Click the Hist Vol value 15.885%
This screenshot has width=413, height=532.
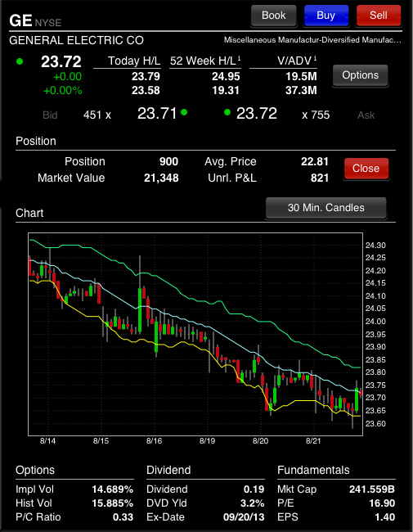(112, 503)
